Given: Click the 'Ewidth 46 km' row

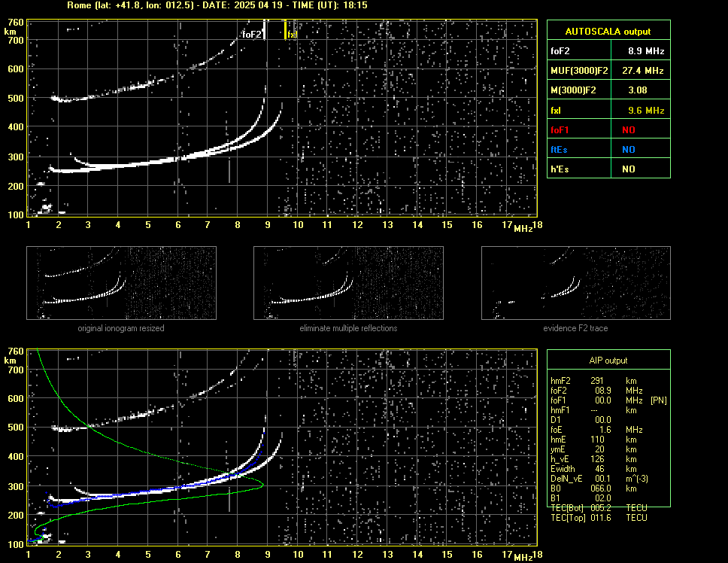Looking at the screenshot, I should coord(593,468).
